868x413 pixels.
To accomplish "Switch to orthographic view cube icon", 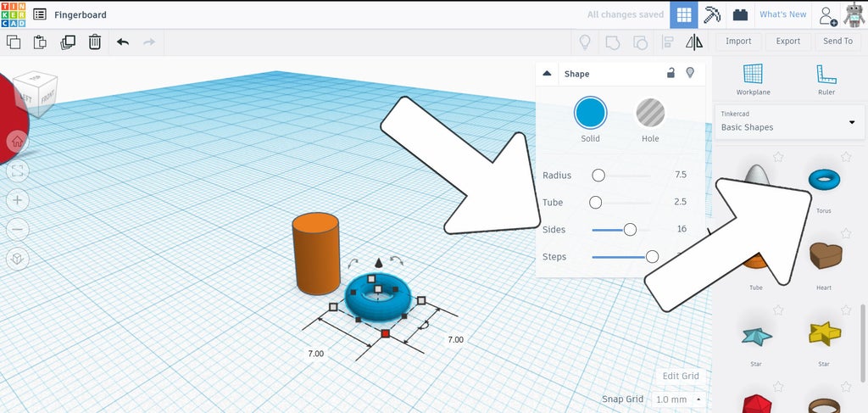I will pyautogui.click(x=17, y=259).
